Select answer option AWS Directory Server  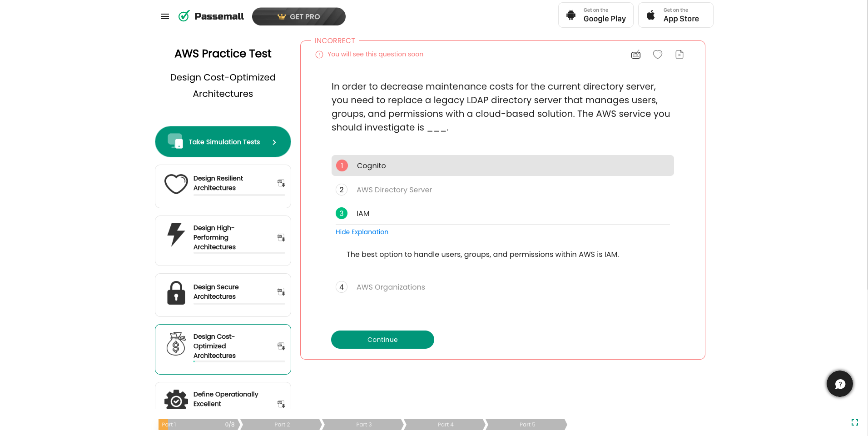pos(502,190)
